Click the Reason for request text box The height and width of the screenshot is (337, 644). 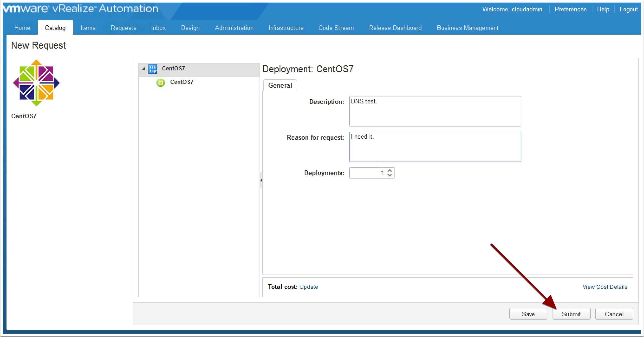click(x=435, y=147)
